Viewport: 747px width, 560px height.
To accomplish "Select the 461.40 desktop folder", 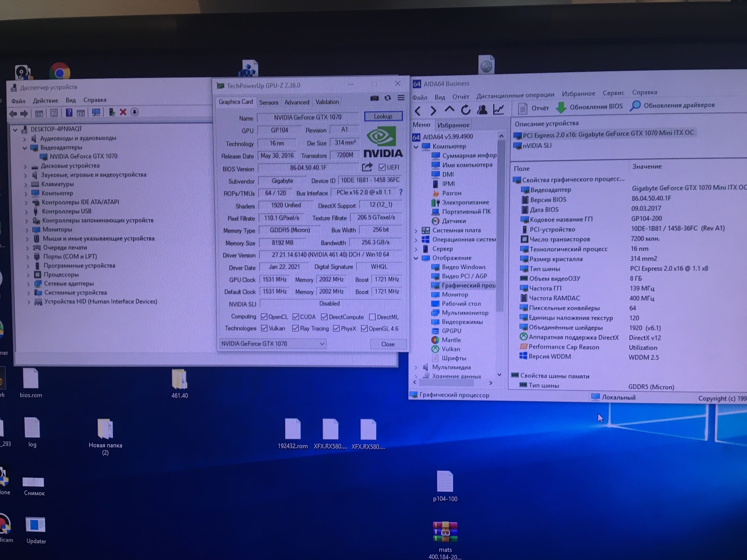I will (179, 384).
